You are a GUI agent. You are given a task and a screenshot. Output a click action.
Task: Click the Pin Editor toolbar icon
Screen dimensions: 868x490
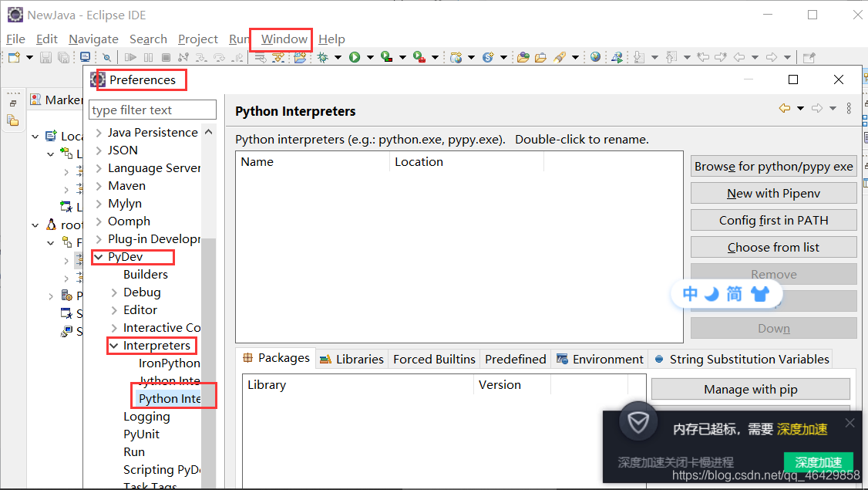[x=809, y=57]
